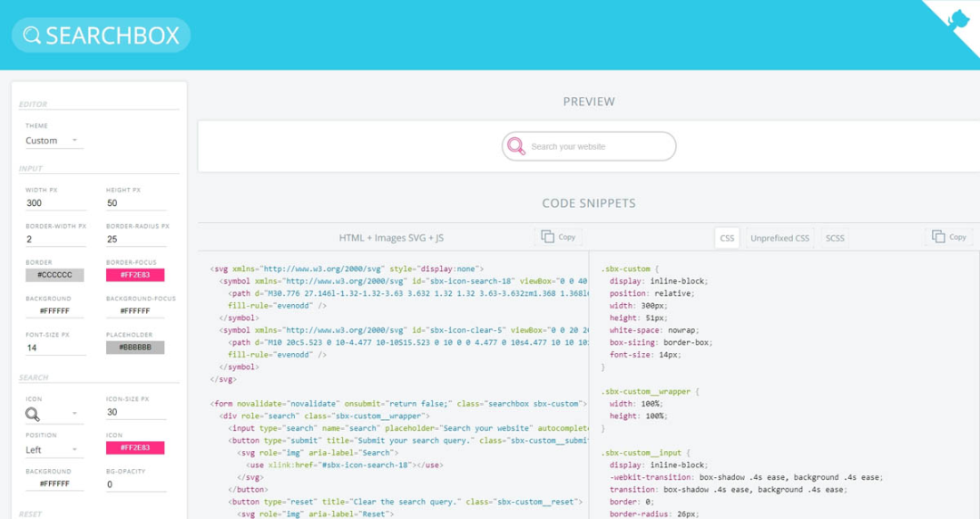Screen dimensions: 980x519
Task: Click the RESET section label
Action: coord(31,514)
